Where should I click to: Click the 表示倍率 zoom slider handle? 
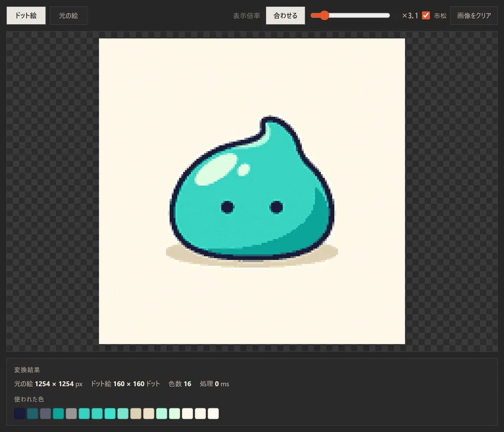[x=324, y=16]
